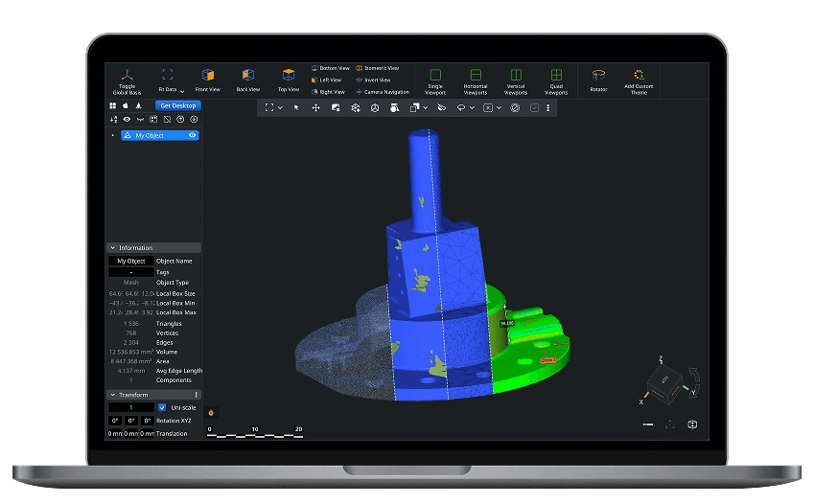Select Bottom View
Viewport: 814px width, 504px height.
click(x=331, y=68)
